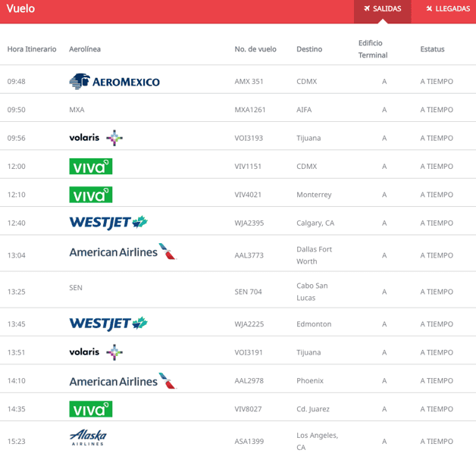Click the Destino column header
Image resolution: width=476 pixels, height=453 pixels.
309,49
